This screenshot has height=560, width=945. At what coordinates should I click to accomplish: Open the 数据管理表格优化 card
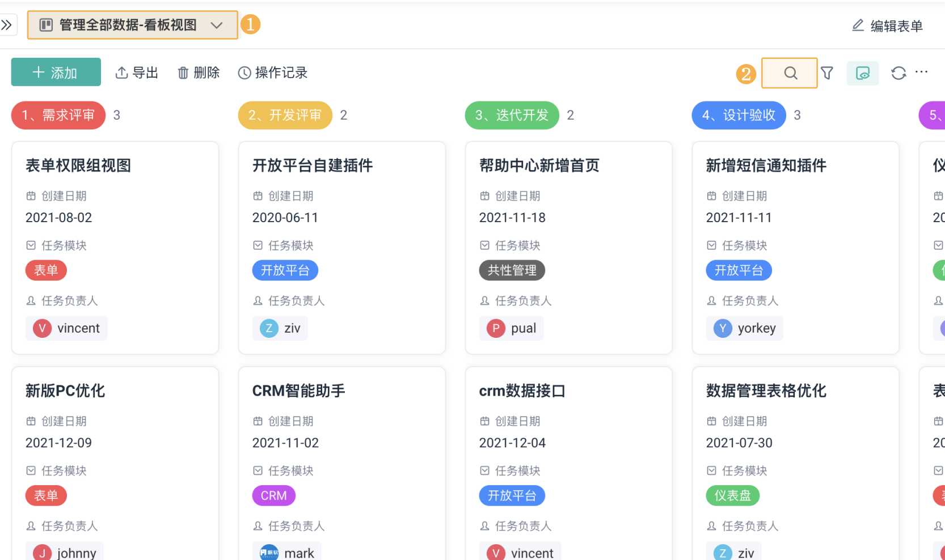pos(796,464)
